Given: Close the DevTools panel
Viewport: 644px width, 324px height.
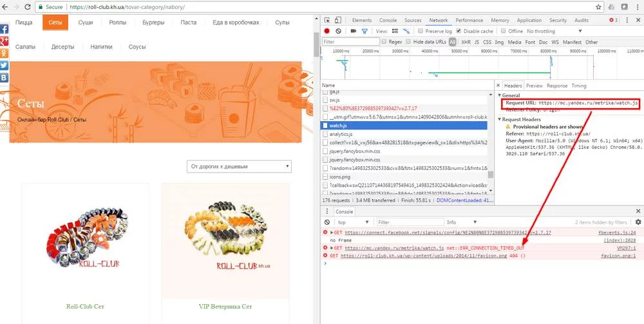Looking at the screenshot, I should click(639, 20).
